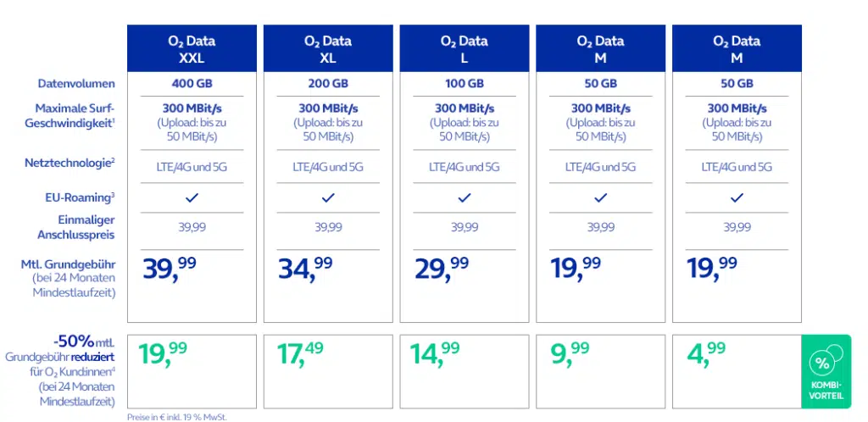The width and height of the screenshot is (868, 422).
Task: Click the EU-Roaming checkmark in XXL column
Action: [x=192, y=197]
